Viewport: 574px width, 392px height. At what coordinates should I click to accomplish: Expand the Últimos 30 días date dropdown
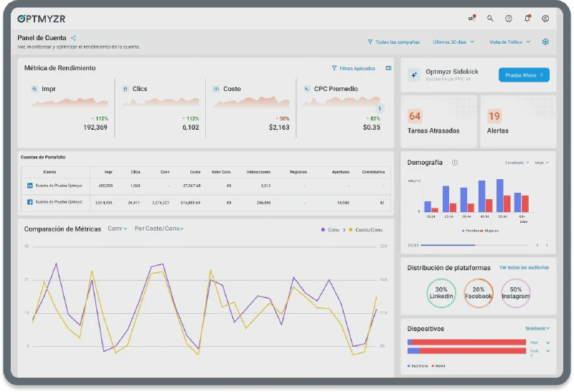(453, 42)
